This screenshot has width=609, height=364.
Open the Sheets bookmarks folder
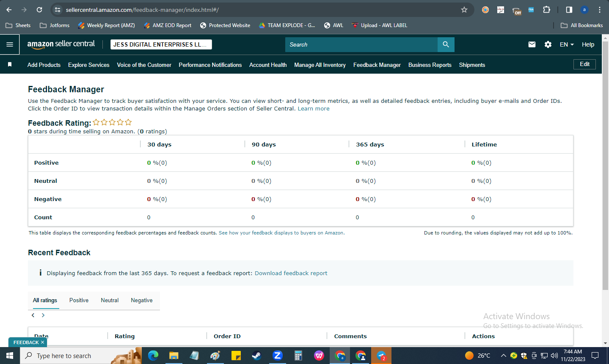[18, 25]
